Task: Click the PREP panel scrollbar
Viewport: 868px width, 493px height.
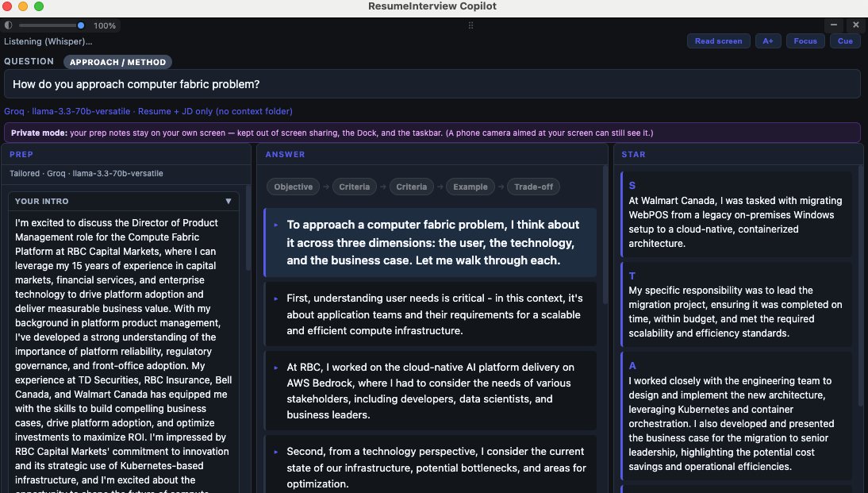Action: point(248,228)
